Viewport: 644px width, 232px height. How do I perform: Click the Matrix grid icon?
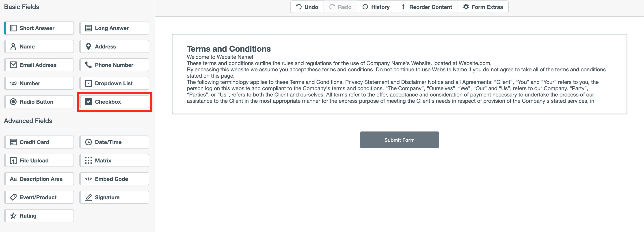pyautogui.click(x=88, y=160)
